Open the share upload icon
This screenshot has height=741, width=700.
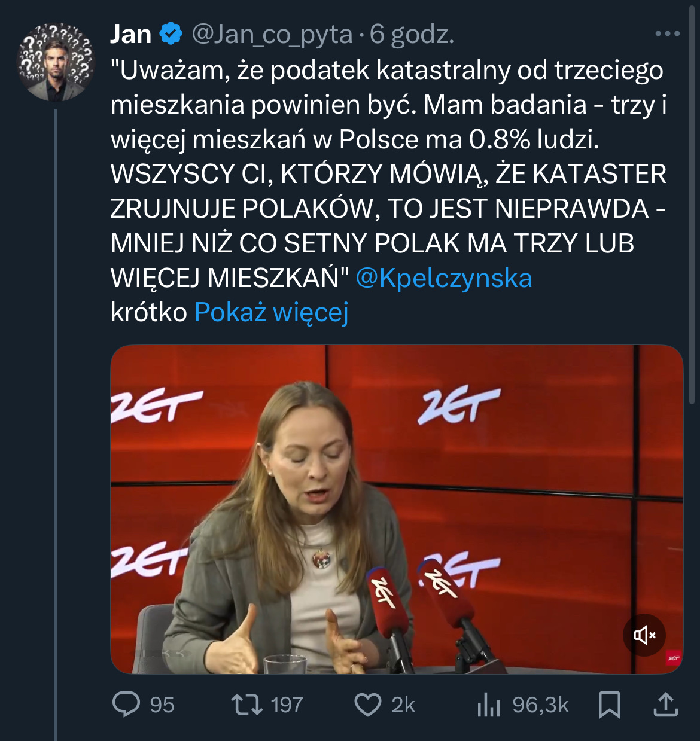click(665, 705)
